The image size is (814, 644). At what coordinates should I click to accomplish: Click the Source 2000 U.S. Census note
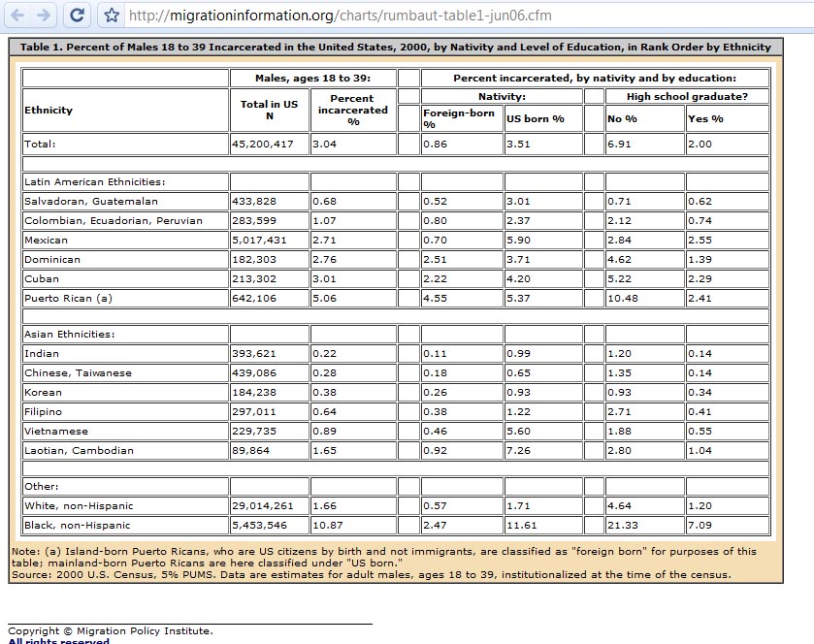(371, 575)
